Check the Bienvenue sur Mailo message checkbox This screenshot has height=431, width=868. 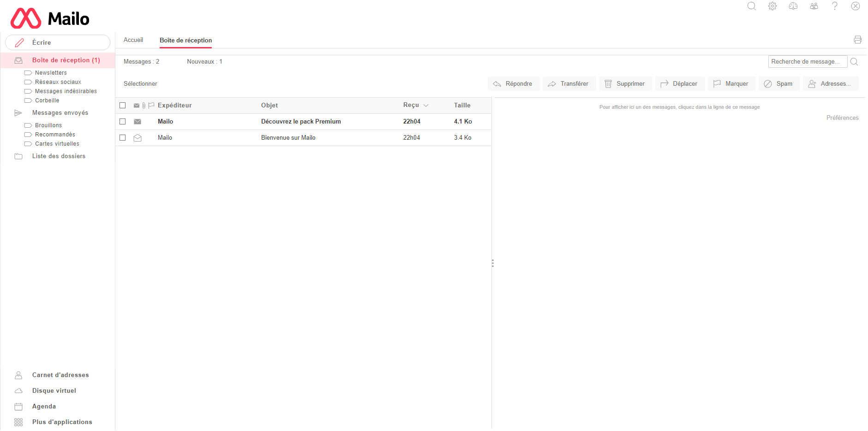[x=123, y=138]
